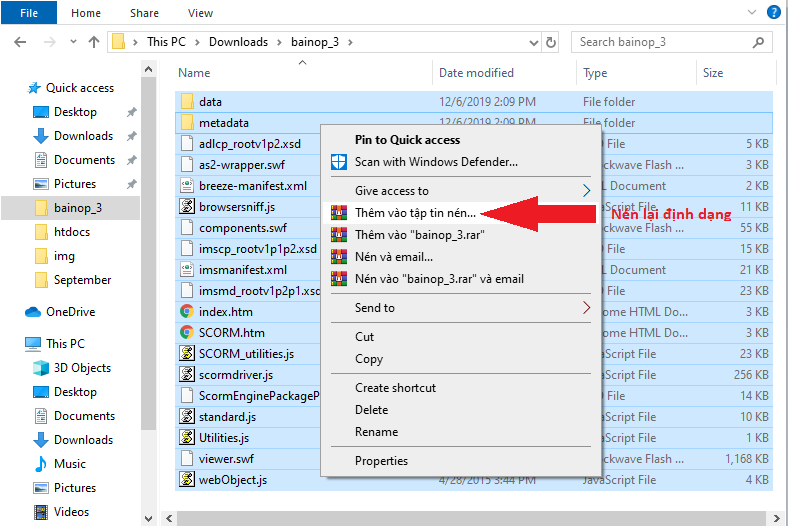
Task: Select the webObject.js script icon
Action: click(187, 479)
